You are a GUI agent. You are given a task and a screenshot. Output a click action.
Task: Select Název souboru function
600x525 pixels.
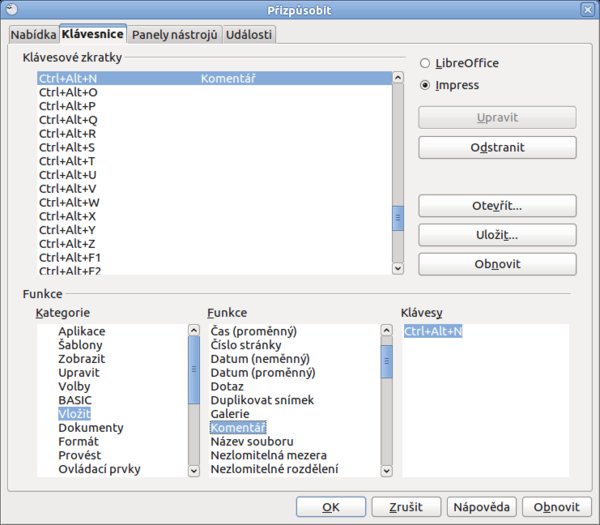(x=252, y=442)
